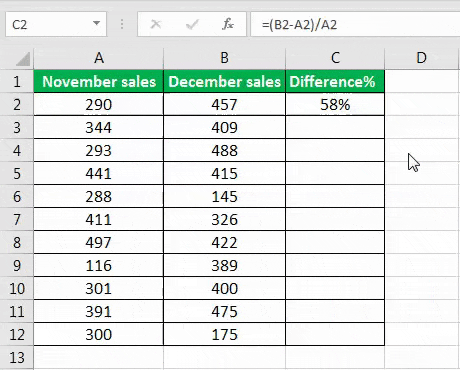Select column D header
This screenshot has width=460, height=370.
pyautogui.click(x=422, y=58)
